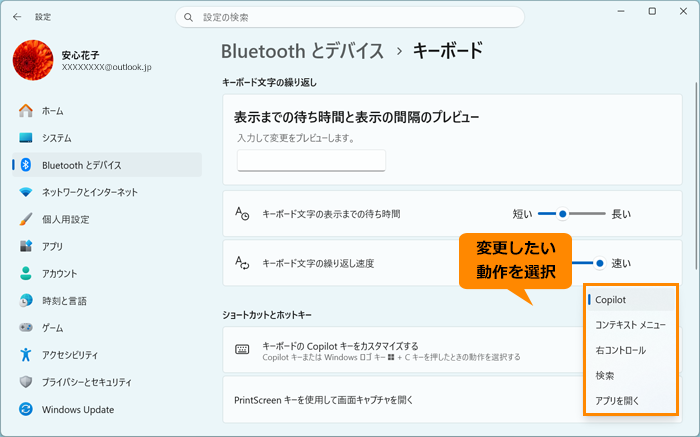This screenshot has width=700, height=437.
Task: Click the アプリ icon in sidebar
Action: point(26,246)
